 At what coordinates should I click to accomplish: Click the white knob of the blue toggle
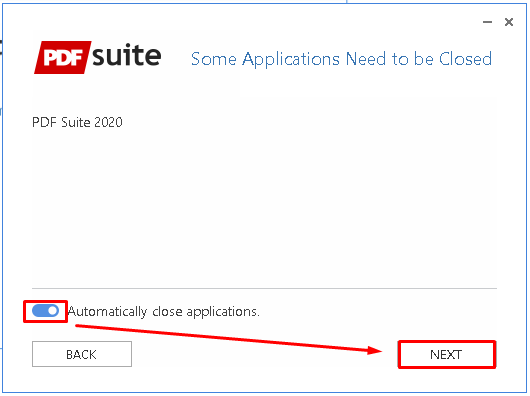53,311
